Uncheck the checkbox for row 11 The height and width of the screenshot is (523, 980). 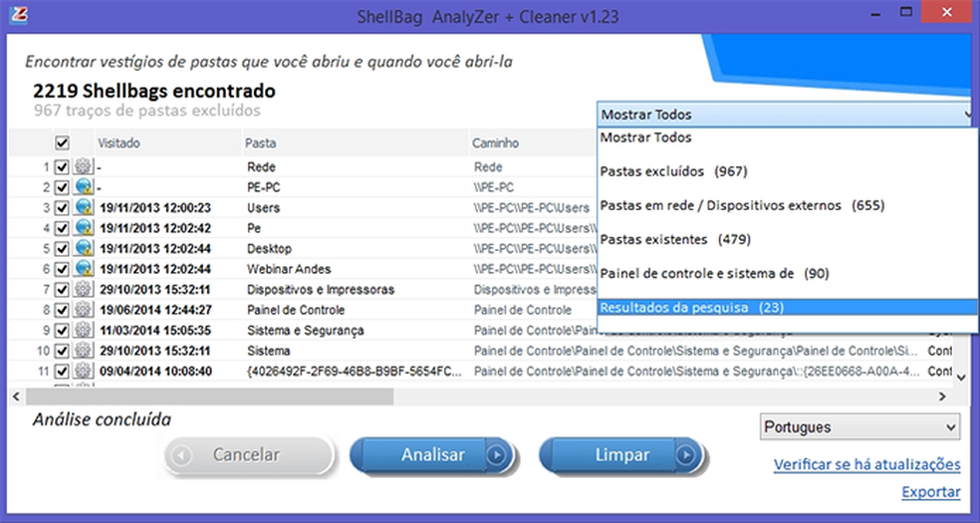62,372
